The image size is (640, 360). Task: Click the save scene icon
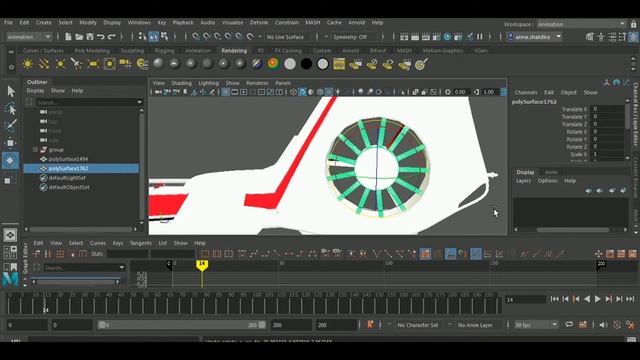click(90, 37)
